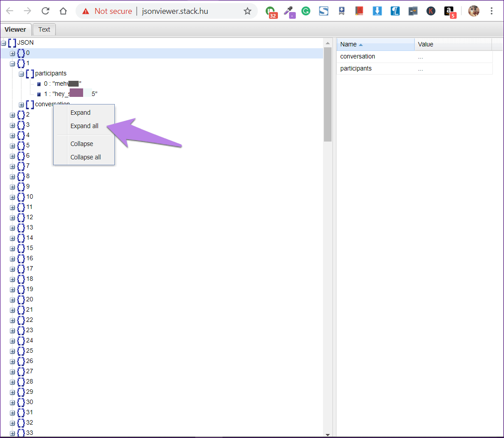This screenshot has height=438, width=504.
Task: Click the user profile avatar
Action: pyautogui.click(x=474, y=11)
